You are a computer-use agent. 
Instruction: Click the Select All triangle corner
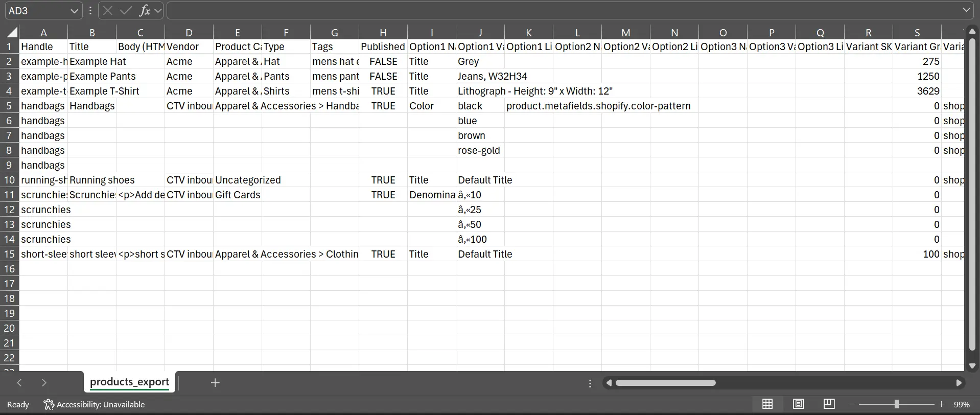coord(12,33)
